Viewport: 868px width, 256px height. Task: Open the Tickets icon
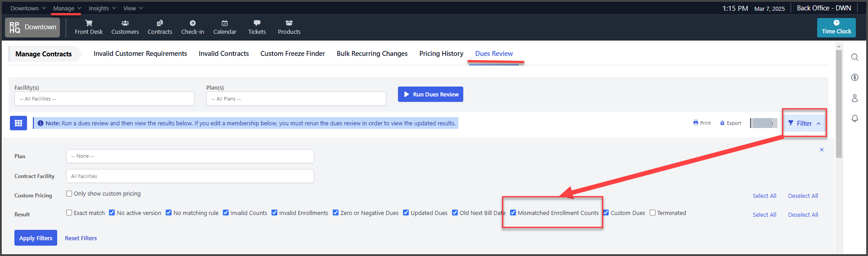coord(257,23)
